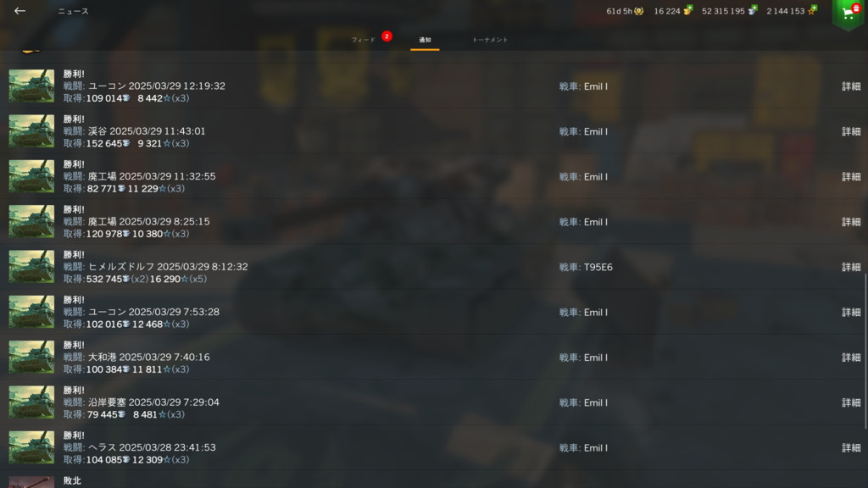Open the shopping cart store icon
This screenshot has height=488, width=868.
coord(849,14)
